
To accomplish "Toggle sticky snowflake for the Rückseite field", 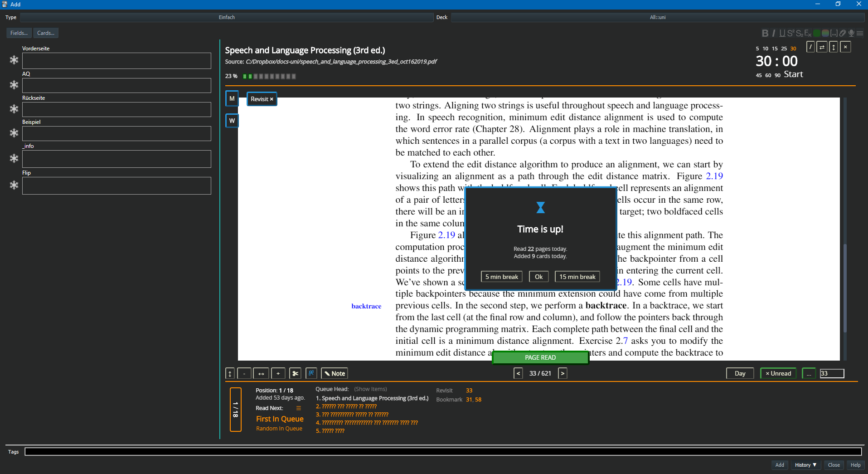I will 14,109.
